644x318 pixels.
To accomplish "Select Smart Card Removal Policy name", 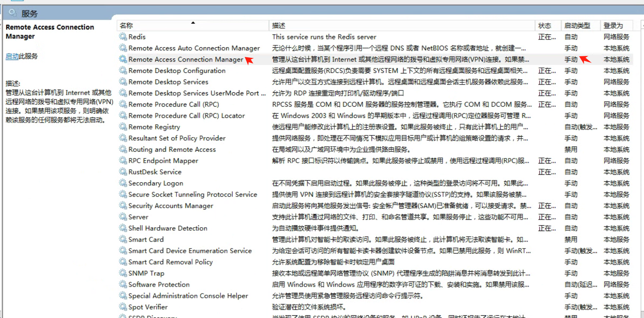I will click(171, 262).
